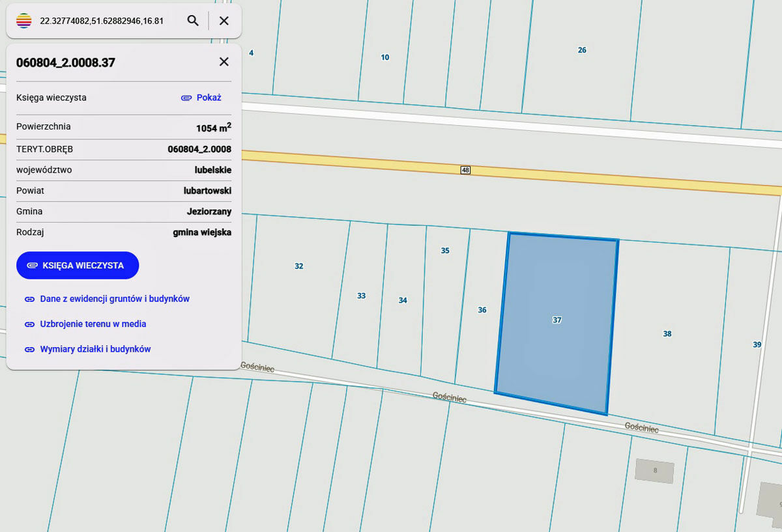Open Wymiary działki i budynków link
782x532 pixels.
95,349
